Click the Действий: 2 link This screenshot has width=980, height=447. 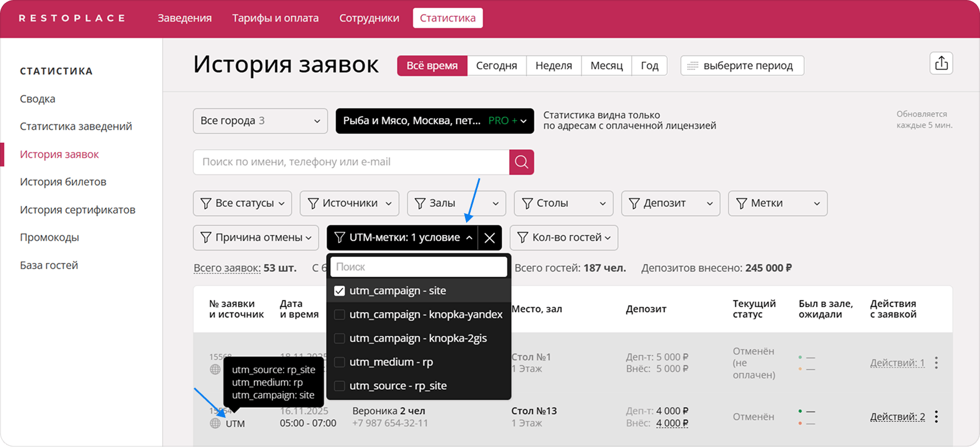pos(897,417)
